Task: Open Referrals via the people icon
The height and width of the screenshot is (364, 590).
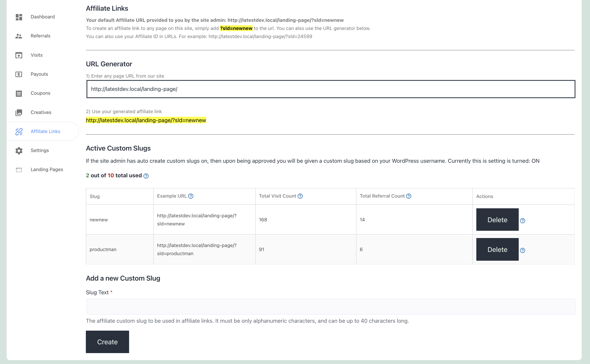Action: 19,36
